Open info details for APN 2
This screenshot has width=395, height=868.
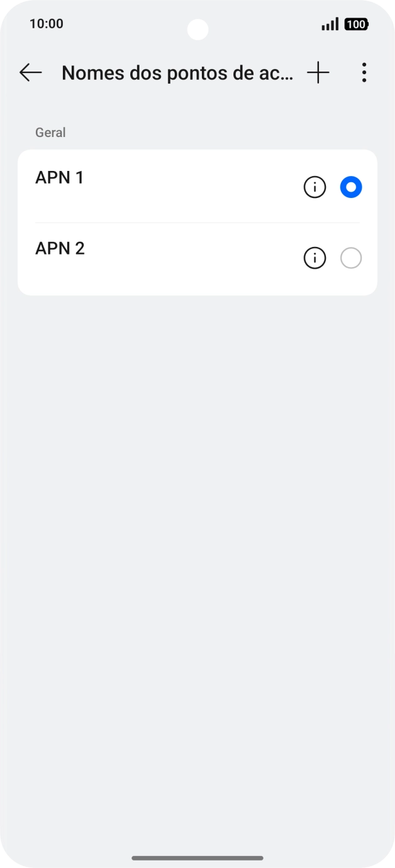click(314, 258)
